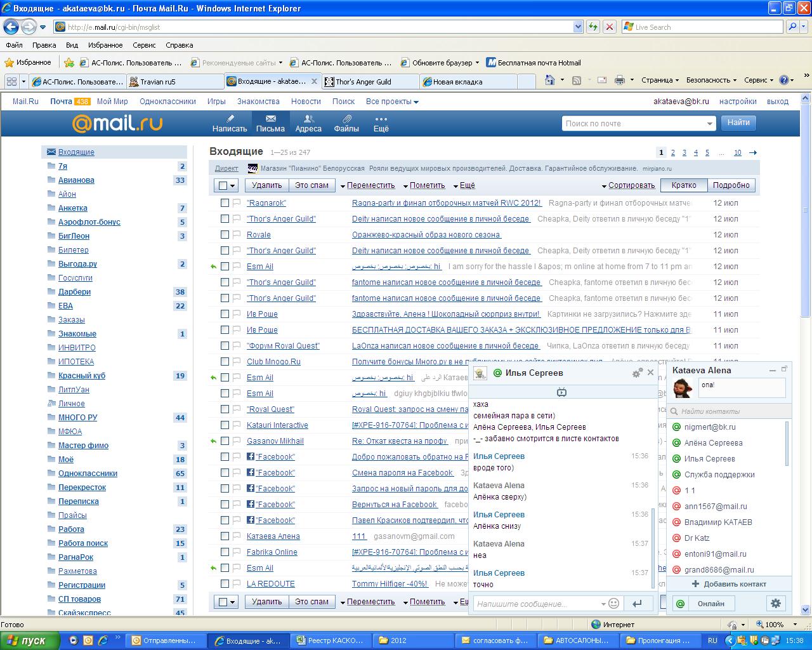Open the Избранное menu in menu bar

pos(105,45)
